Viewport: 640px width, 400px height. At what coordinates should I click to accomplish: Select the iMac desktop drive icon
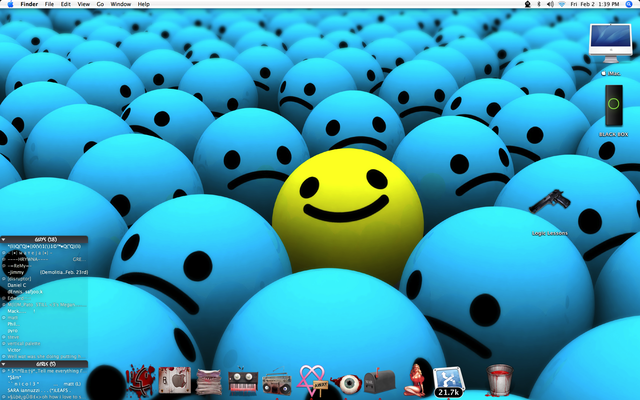point(611,43)
